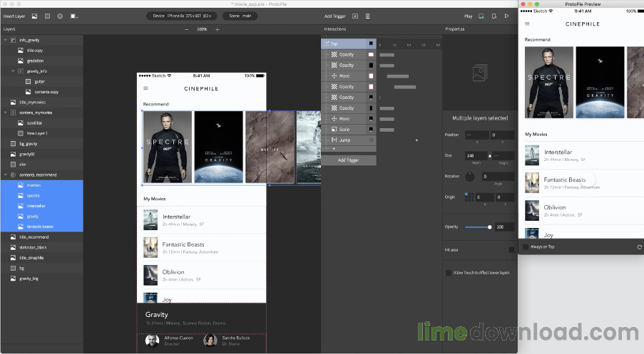Select the Jump response row

348,140
